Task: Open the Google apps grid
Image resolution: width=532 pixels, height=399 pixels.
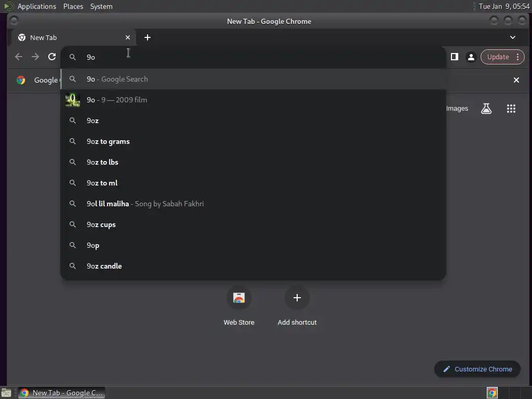Action: click(511, 109)
